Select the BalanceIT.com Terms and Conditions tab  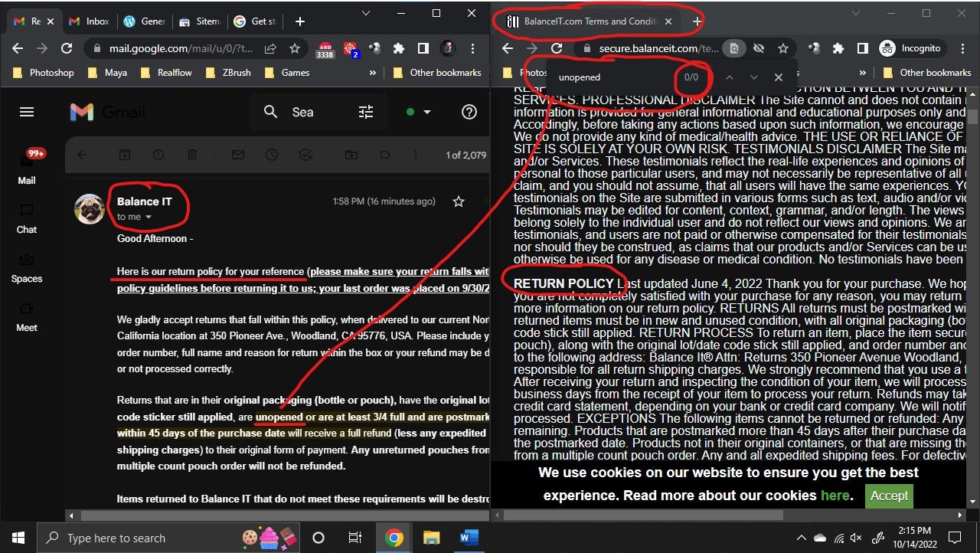click(x=590, y=21)
